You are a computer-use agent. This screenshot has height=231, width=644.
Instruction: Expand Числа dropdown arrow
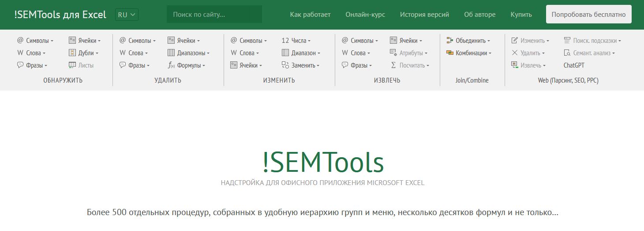(309, 41)
